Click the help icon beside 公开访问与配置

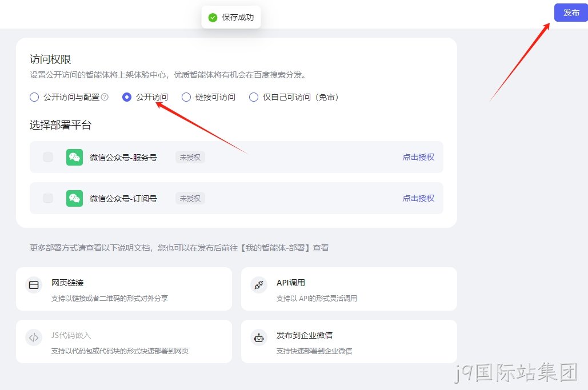[105, 97]
